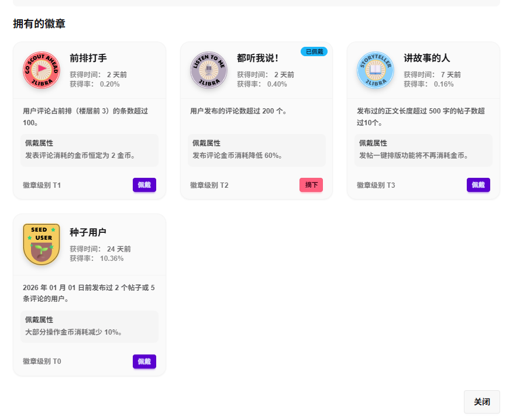
Task: Equip the 讲故事的人 badge
Action: [478, 185]
